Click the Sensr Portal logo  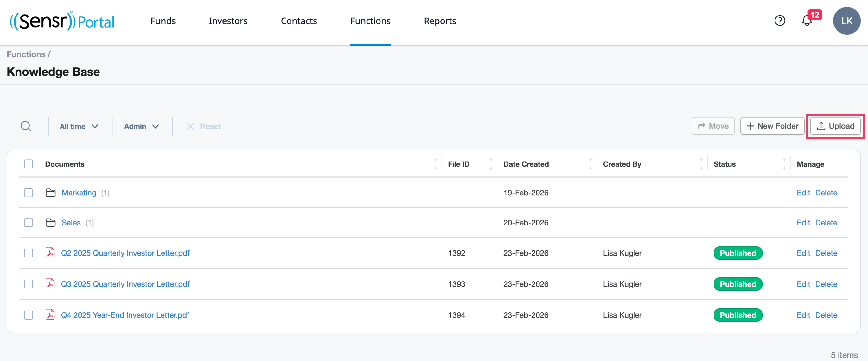[x=62, y=21]
